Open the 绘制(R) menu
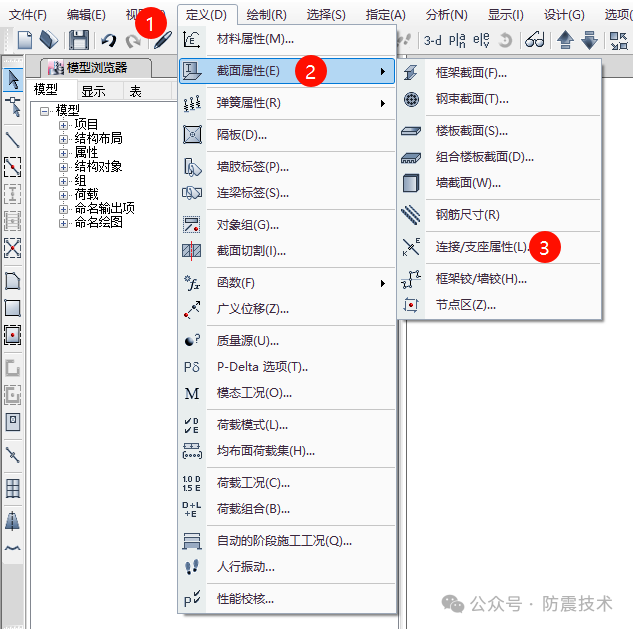Screen dimensions: 633x629 coord(266,15)
